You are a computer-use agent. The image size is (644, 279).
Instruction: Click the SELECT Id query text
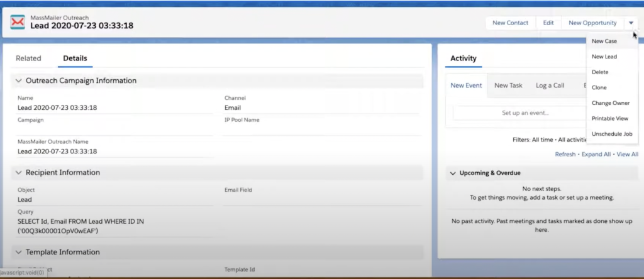(x=80, y=226)
